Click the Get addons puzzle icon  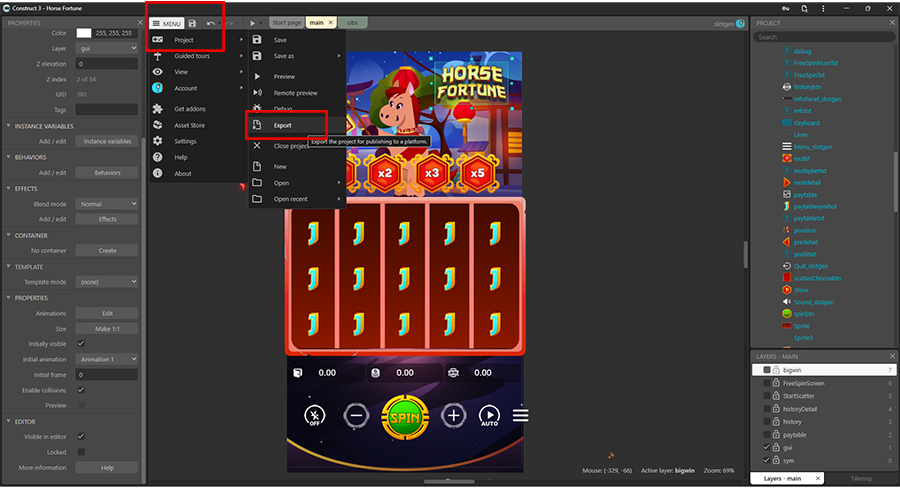coord(157,109)
